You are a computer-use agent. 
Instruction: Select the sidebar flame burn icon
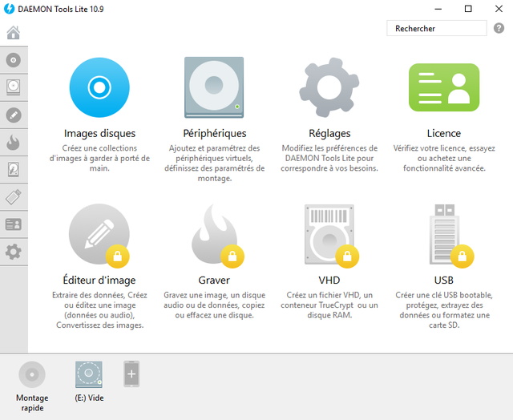point(14,143)
